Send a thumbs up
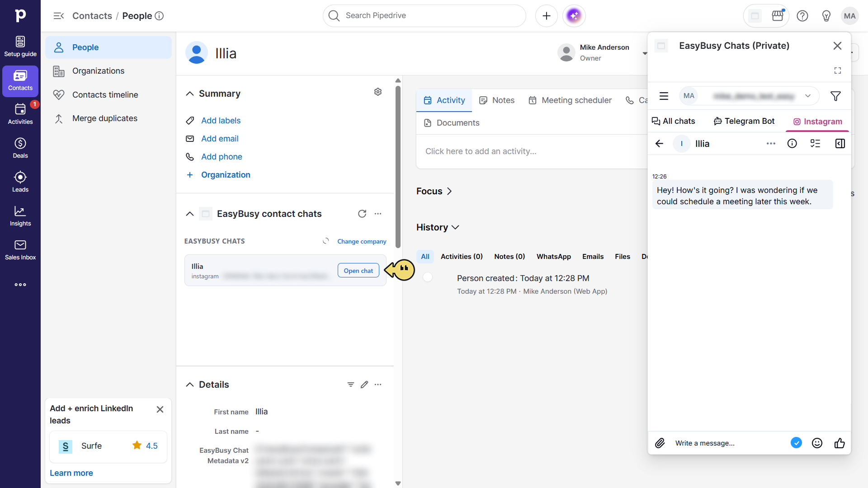The height and width of the screenshot is (488, 868). click(840, 443)
